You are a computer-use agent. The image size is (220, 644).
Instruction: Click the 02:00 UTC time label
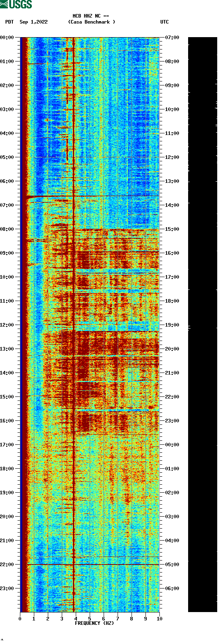click(172, 493)
